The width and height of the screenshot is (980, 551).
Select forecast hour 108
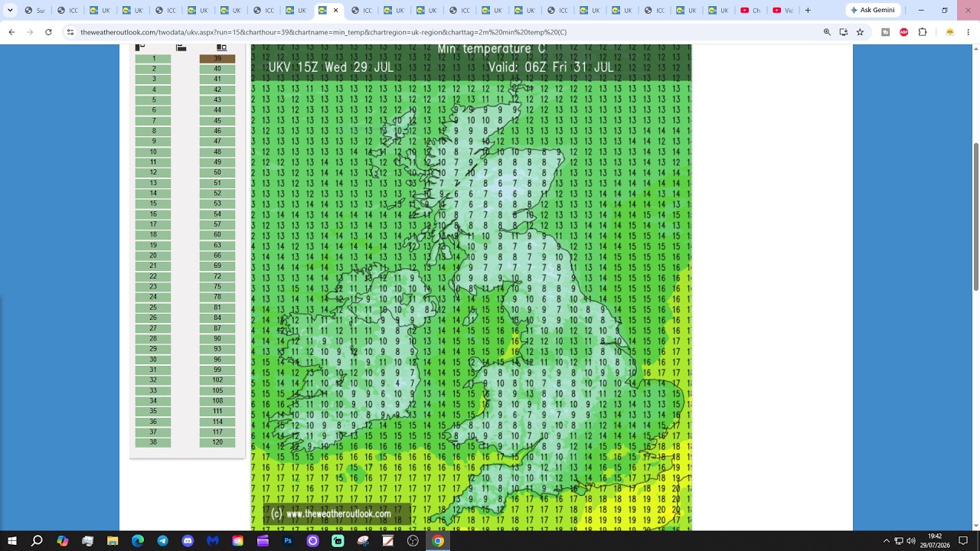pyautogui.click(x=217, y=401)
